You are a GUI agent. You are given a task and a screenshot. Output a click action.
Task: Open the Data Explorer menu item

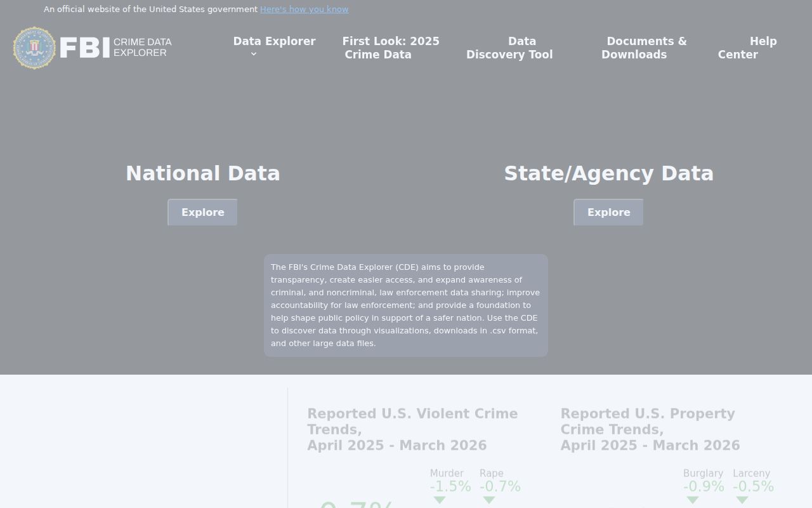tap(274, 41)
